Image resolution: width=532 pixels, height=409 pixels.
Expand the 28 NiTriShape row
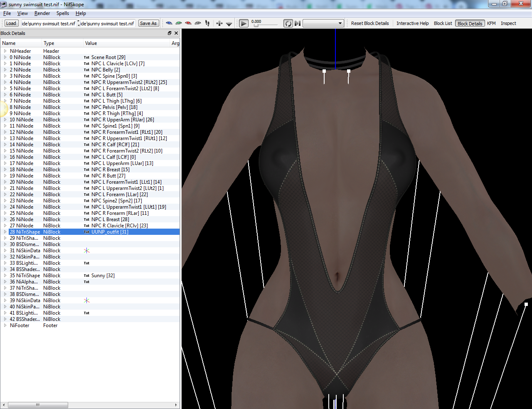(x=5, y=232)
